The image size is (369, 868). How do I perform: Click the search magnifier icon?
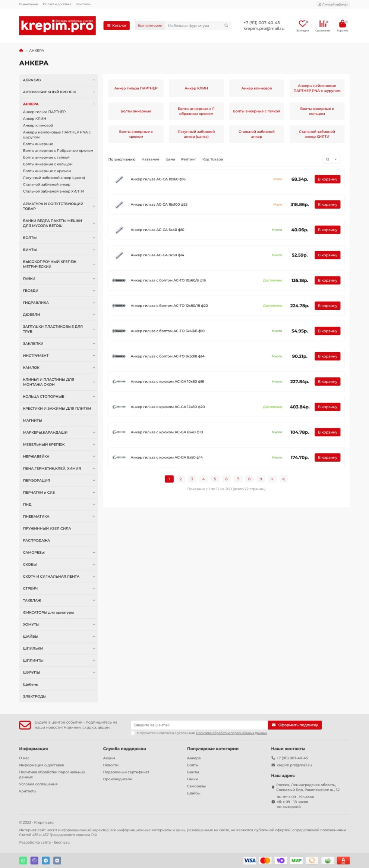[226, 26]
